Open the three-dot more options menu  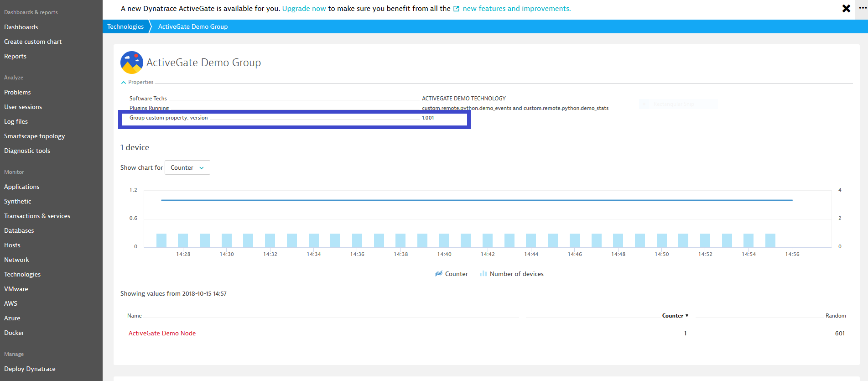[x=863, y=8]
